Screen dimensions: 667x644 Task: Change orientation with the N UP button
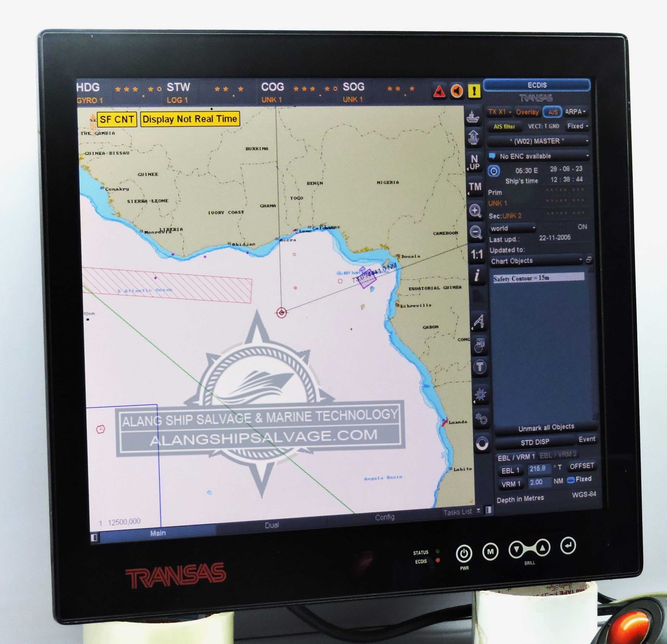pyautogui.click(x=474, y=162)
